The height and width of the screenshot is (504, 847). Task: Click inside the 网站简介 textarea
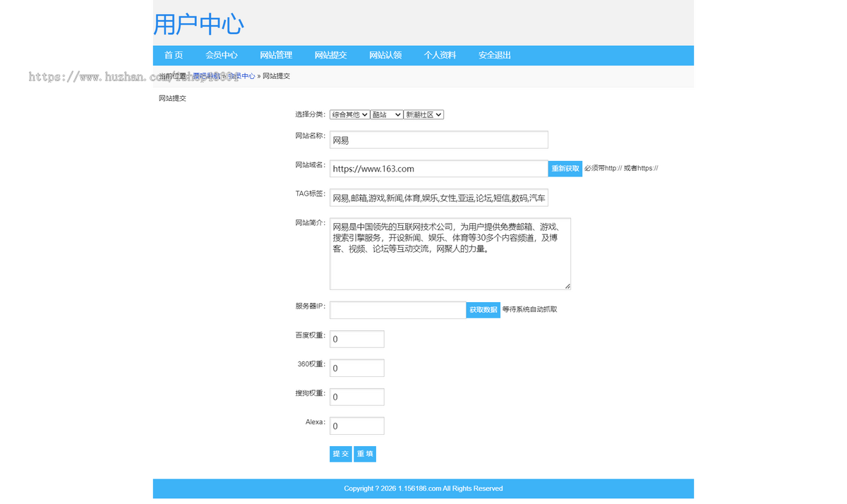click(450, 253)
